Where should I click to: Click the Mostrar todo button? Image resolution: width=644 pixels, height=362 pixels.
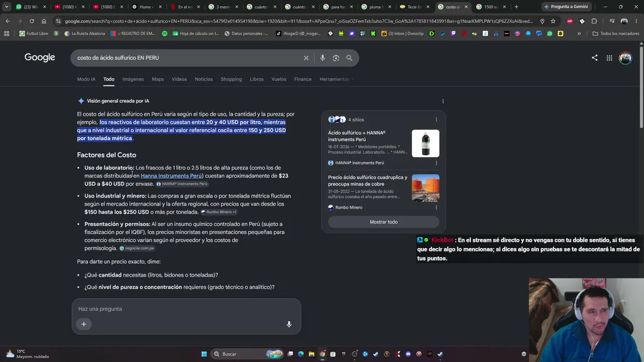[x=384, y=222]
